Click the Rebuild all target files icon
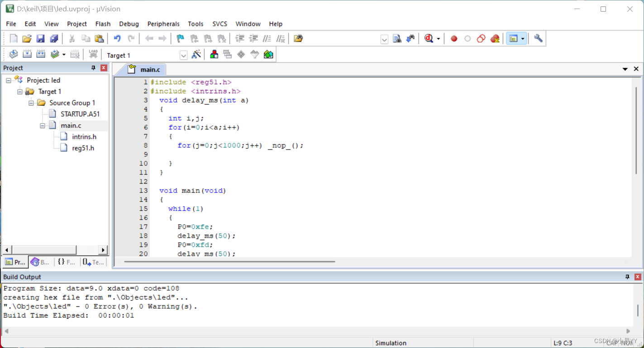This screenshot has height=348, width=644. click(41, 55)
